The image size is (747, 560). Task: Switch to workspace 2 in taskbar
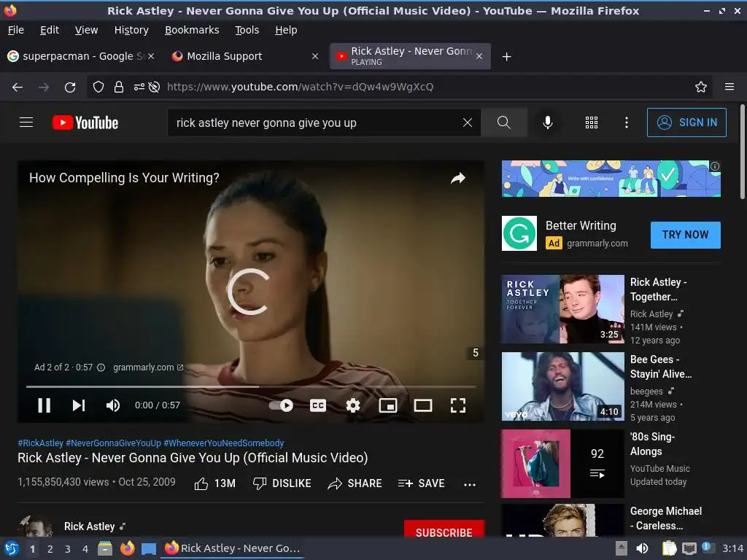point(50,549)
